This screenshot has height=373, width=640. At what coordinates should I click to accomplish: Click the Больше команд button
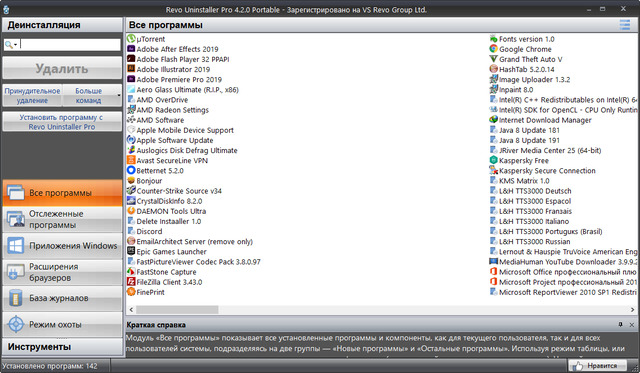89,95
